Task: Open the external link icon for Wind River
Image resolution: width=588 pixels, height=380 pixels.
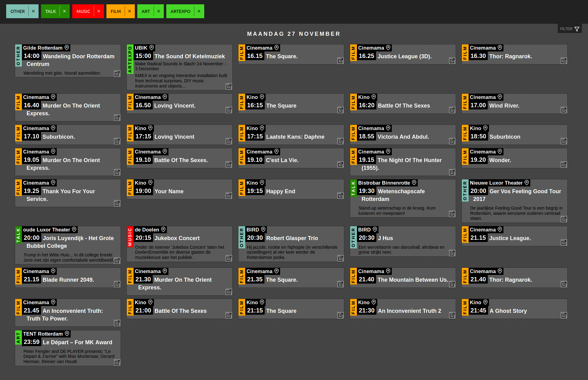Action: click(564, 110)
